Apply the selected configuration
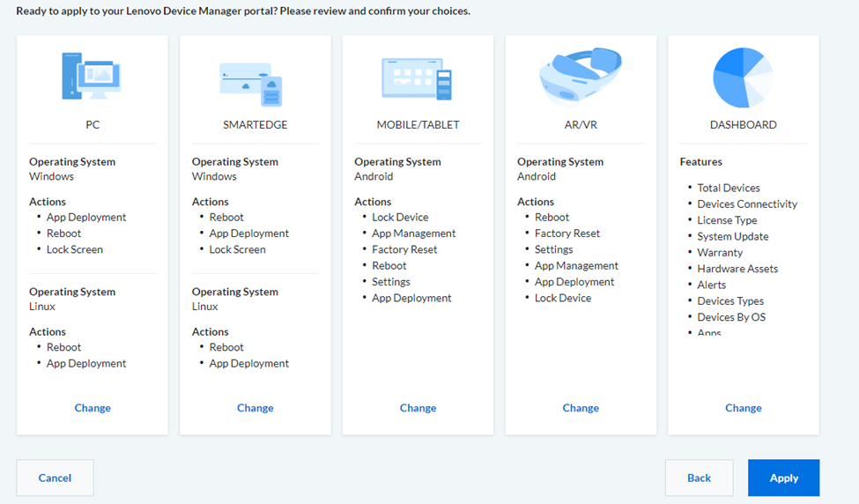The width and height of the screenshot is (859, 504). tap(784, 478)
